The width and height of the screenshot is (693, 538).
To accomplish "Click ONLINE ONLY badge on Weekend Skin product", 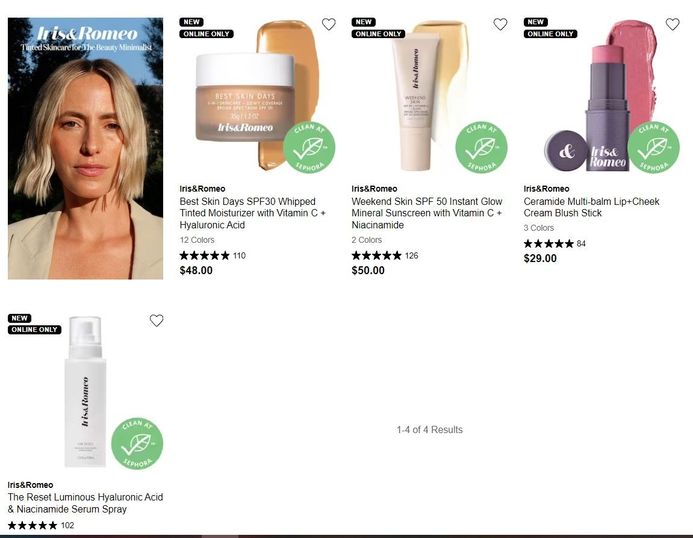I will pyautogui.click(x=378, y=34).
